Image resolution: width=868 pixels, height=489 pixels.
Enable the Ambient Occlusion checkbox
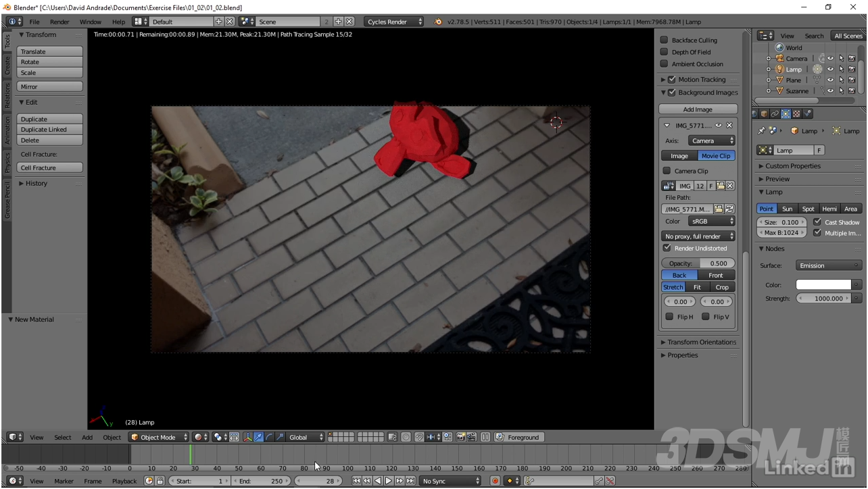click(x=664, y=64)
